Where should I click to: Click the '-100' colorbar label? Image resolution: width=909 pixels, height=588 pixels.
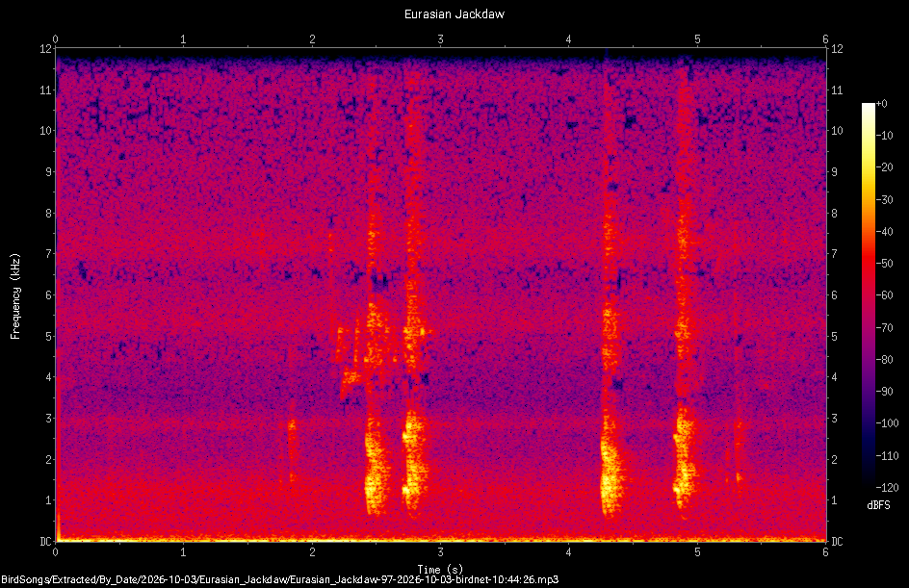click(x=887, y=423)
